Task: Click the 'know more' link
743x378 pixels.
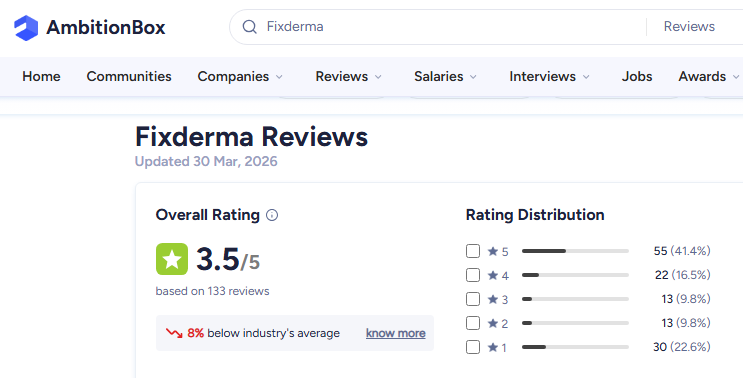Action: (x=396, y=333)
